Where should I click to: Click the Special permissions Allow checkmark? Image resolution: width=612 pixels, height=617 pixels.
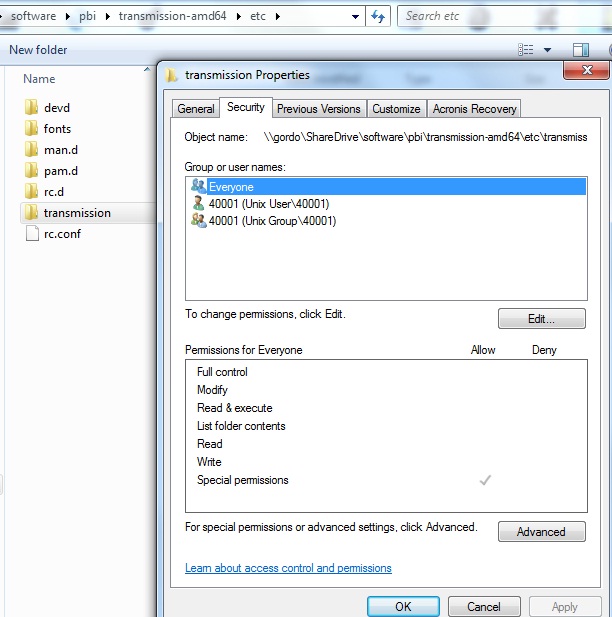click(485, 480)
